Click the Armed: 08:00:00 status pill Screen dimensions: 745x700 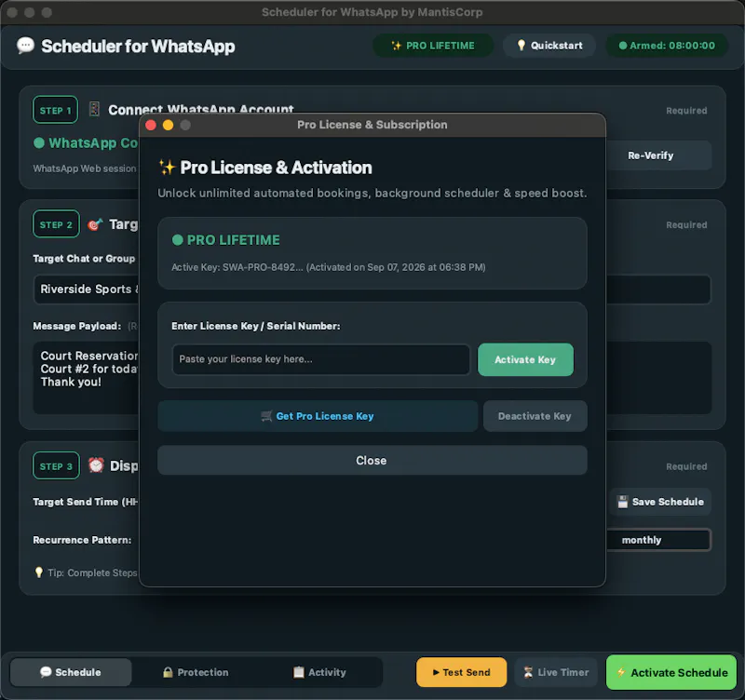point(667,46)
